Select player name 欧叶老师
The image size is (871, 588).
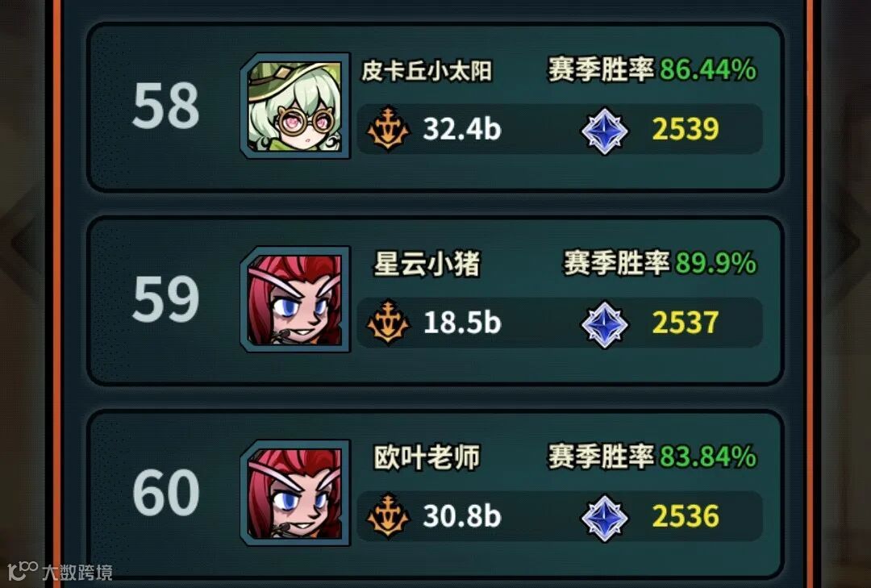coord(427,457)
